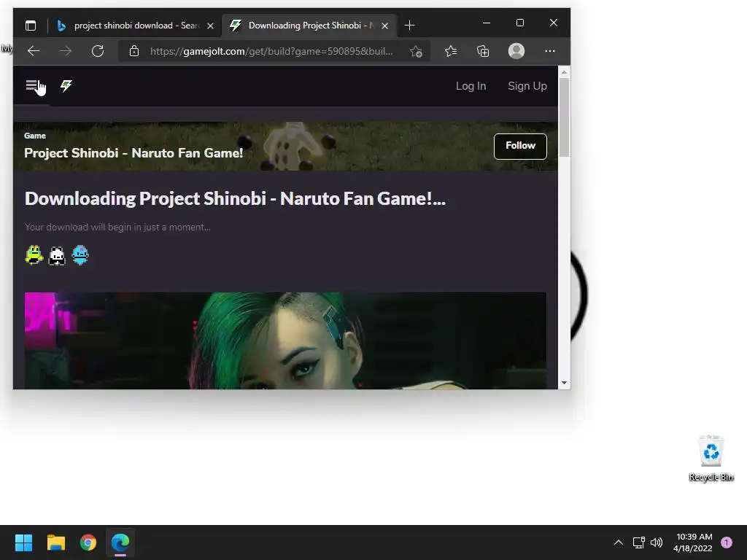Open the Windows Start menu

(x=23, y=542)
